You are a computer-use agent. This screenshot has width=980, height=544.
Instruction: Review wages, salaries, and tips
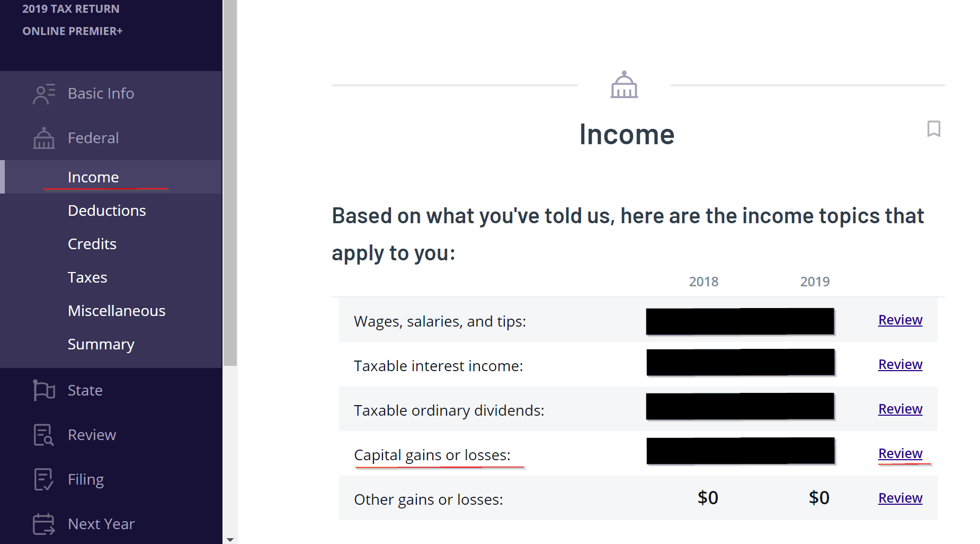899,320
